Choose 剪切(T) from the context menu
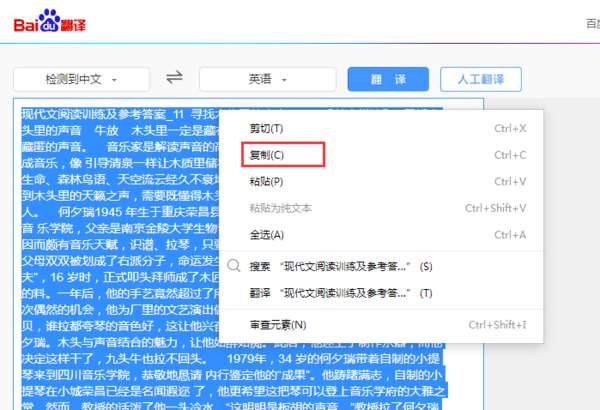Viewport: 600px width, 410px height. click(382, 128)
